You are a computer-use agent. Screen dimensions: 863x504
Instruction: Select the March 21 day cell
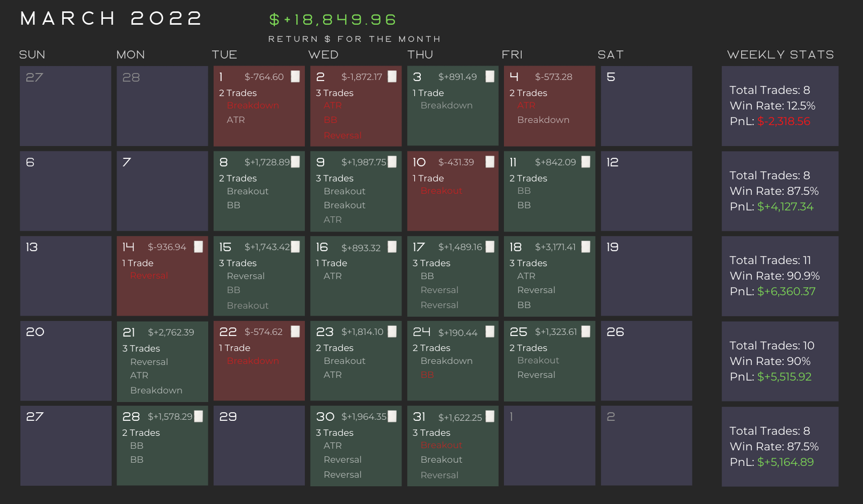162,361
